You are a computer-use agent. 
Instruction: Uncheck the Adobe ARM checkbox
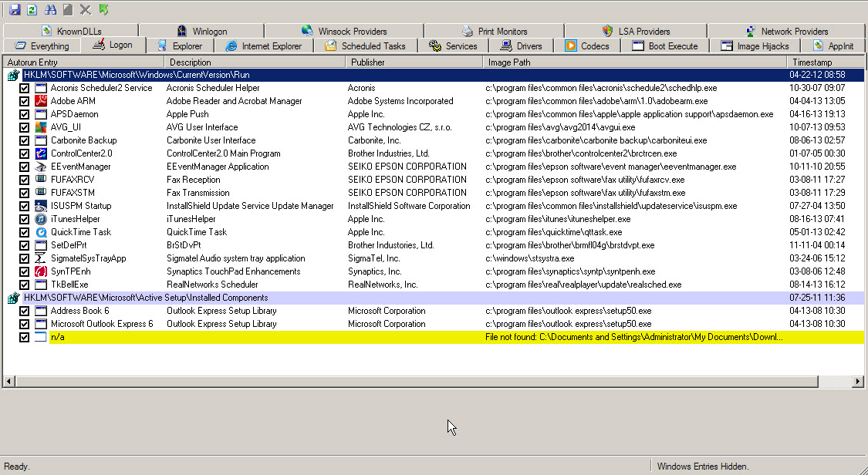(24, 101)
